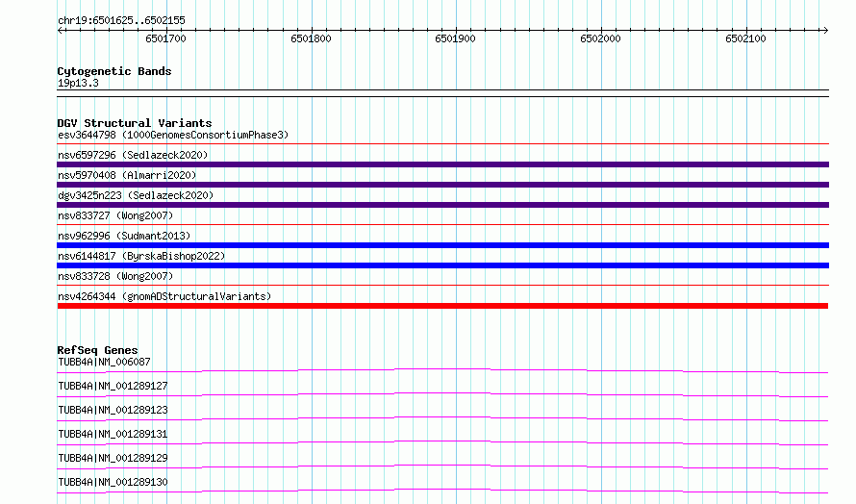Click the chr19:6501625..6502155 region label

121,20
